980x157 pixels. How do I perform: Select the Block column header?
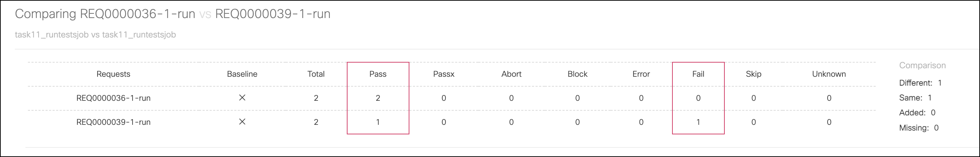point(578,74)
